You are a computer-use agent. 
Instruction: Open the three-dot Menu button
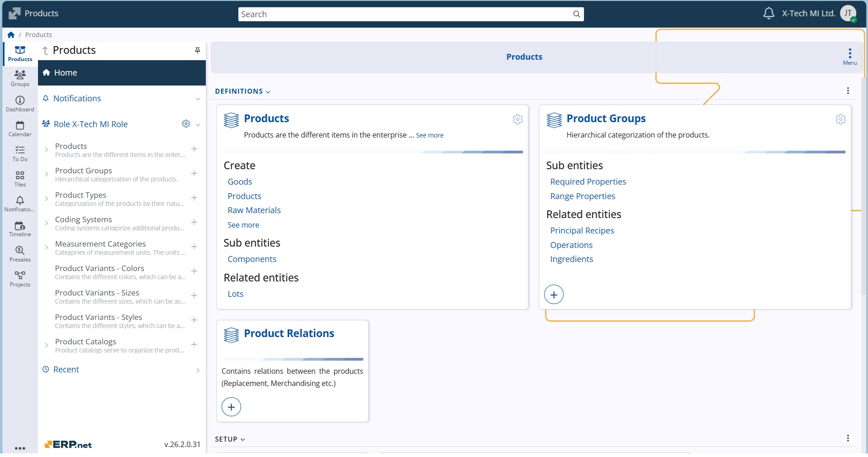tap(849, 57)
